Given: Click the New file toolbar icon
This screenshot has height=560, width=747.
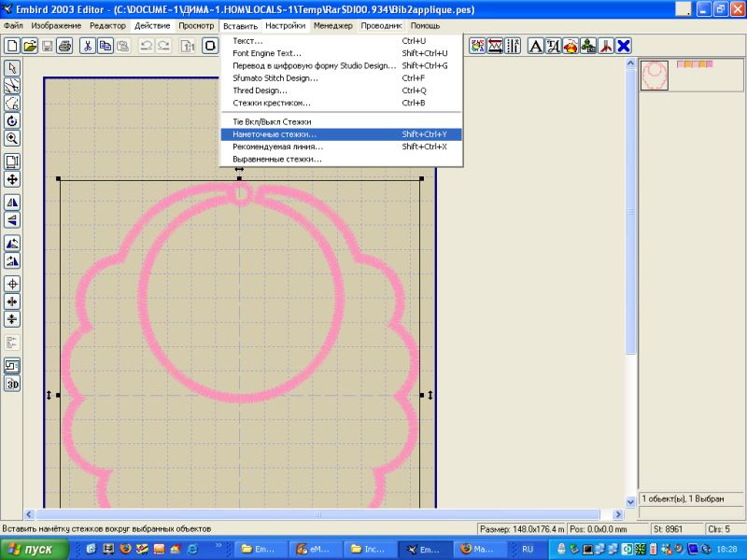Looking at the screenshot, I should (x=13, y=46).
